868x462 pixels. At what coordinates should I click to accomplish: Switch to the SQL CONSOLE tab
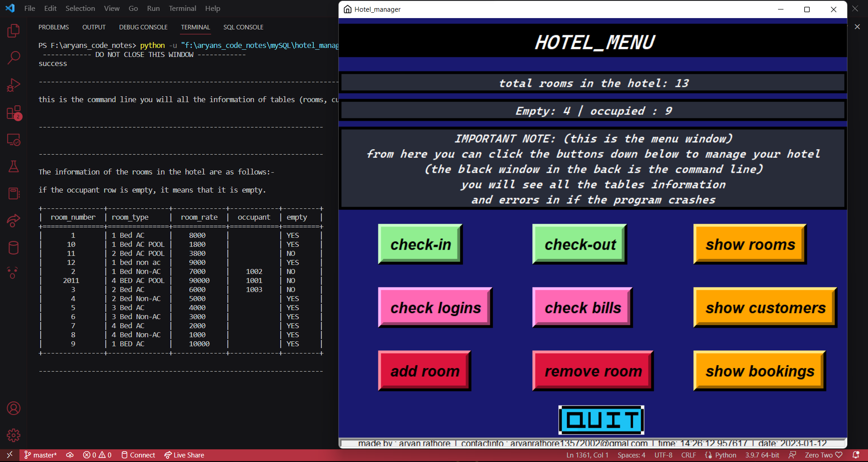coord(243,27)
